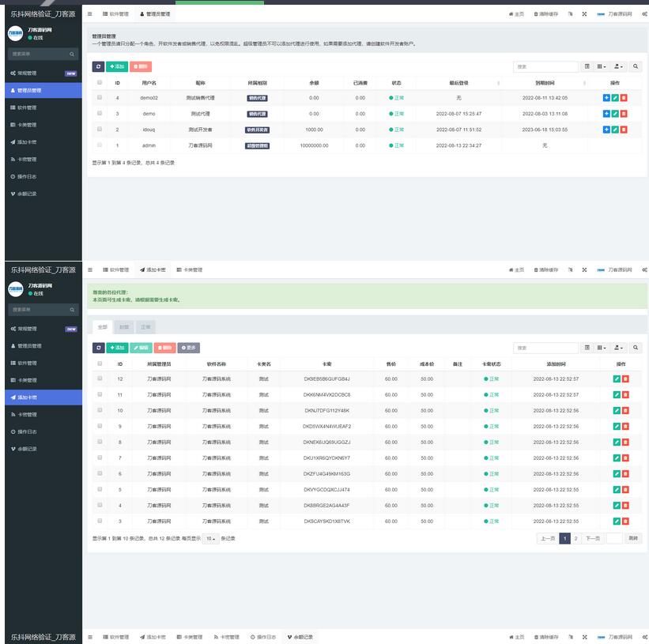Select all card keys via header checkbox
This screenshot has width=649, height=644.
[x=100, y=363]
